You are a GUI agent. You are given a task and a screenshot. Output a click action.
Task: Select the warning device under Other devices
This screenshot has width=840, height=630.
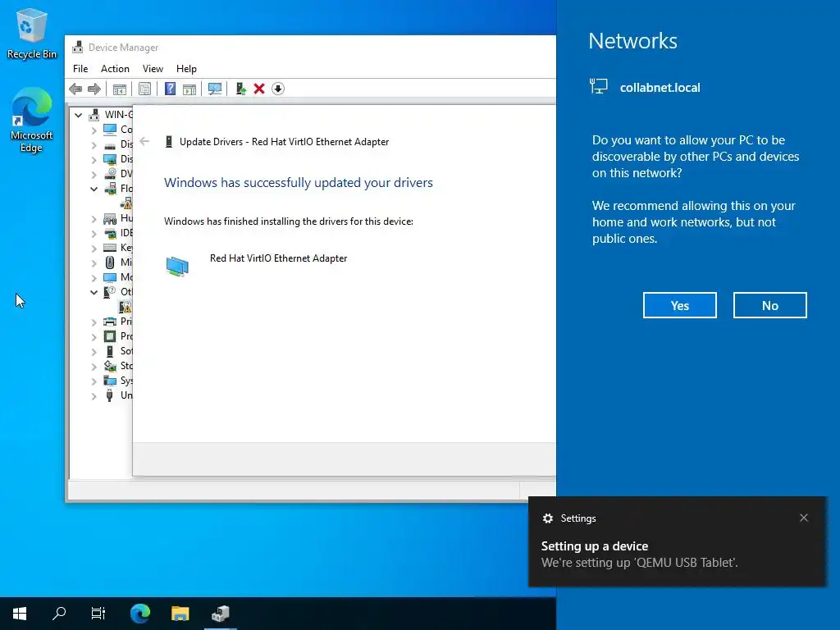pos(126,307)
